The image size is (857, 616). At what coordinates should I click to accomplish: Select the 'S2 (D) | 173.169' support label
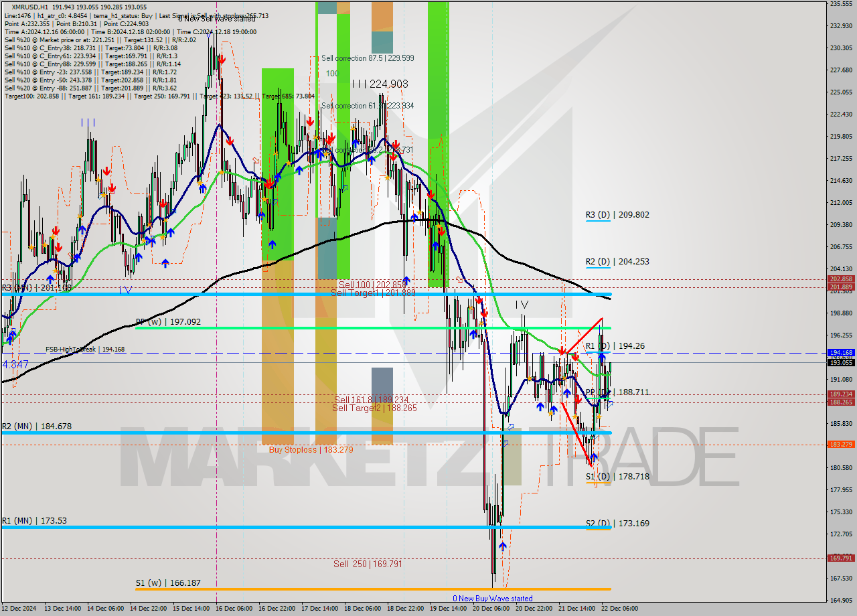coord(617,524)
